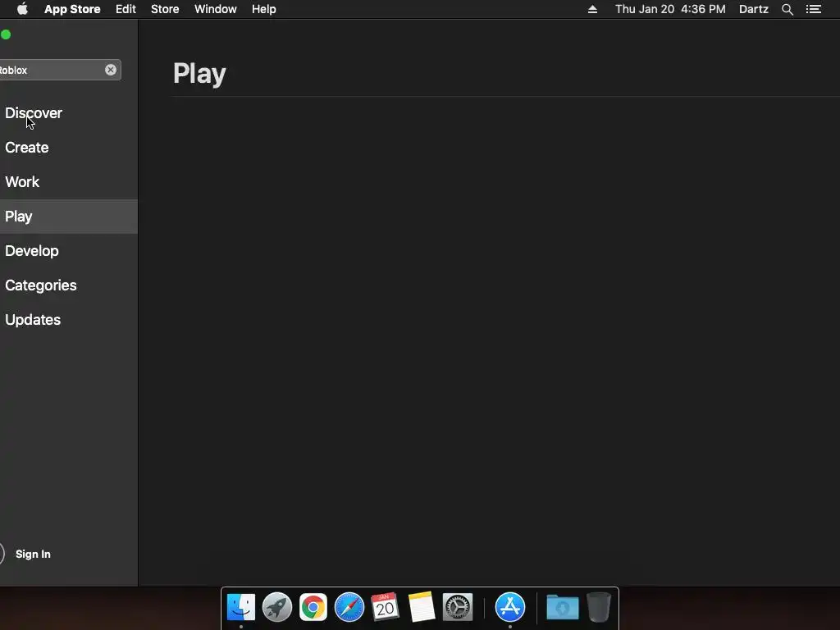Click the green zoom window button
This screenshot has height=630, width=840.
6,34
